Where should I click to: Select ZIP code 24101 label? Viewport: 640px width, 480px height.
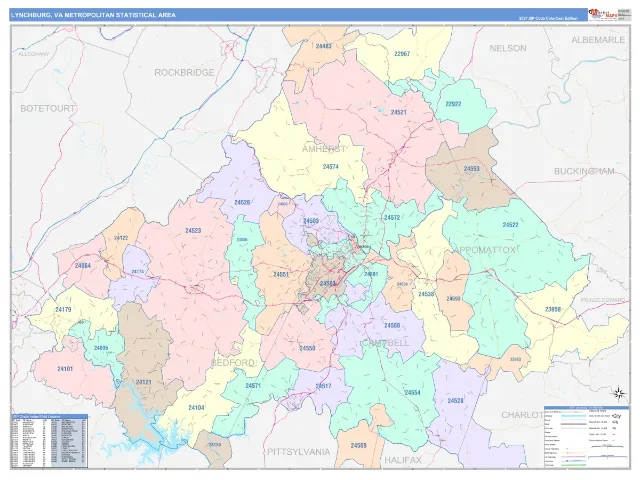point(65,369)
